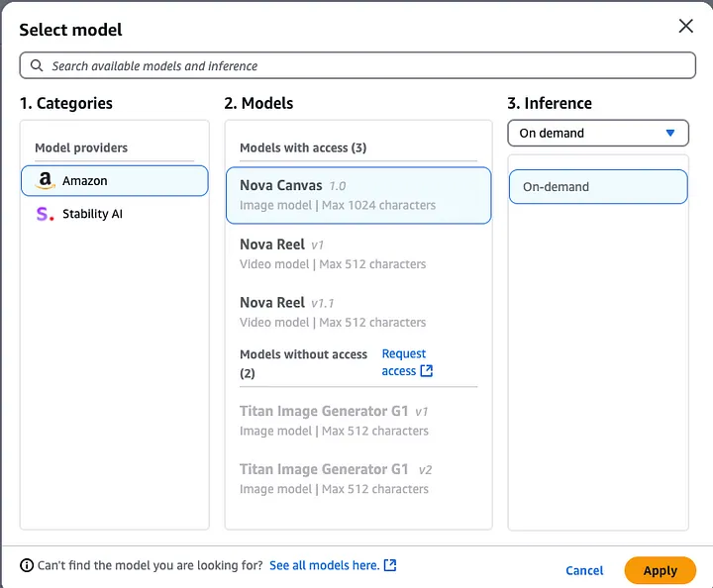The width and height of the screenshot is (713, 588).
Task: Click the external link icon after See all models here
Action: (390, 565)
